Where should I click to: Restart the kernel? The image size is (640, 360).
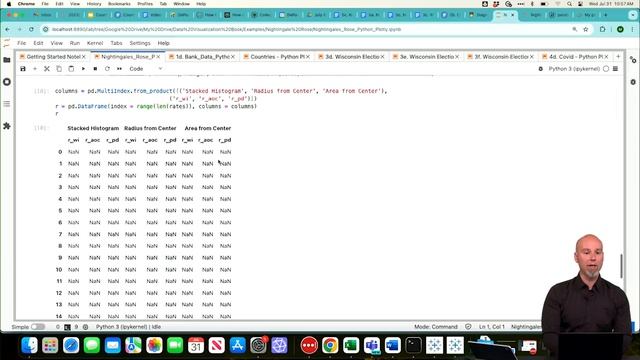tap(107, 69)
